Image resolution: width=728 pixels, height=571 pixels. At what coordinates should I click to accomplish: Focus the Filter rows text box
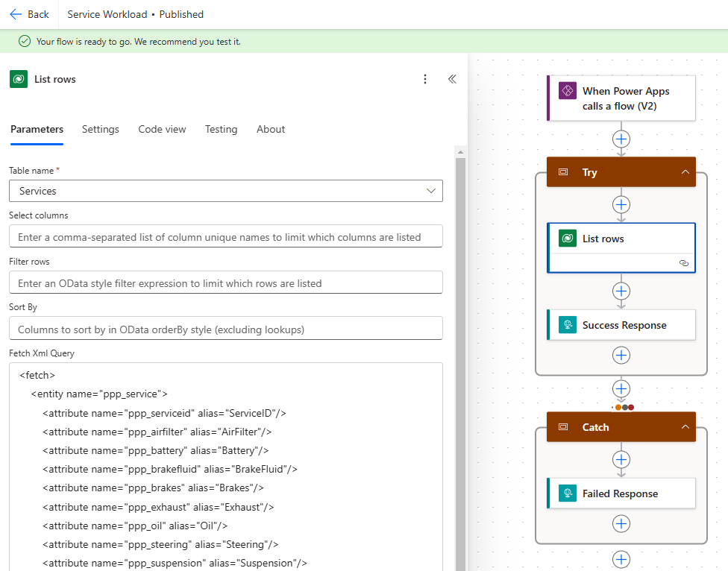click(x=225, y=283)
